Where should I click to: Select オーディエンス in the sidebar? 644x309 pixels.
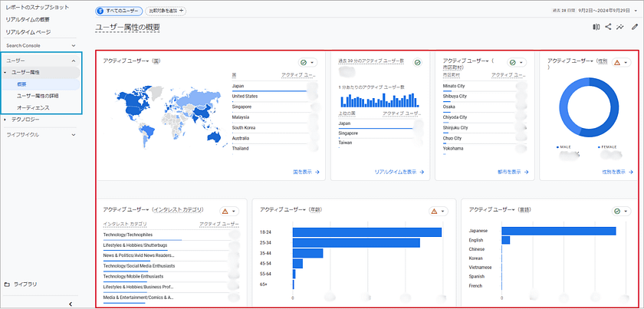31,107
